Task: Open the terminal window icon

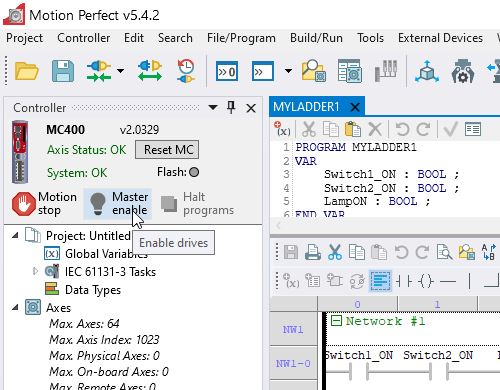Action: pyautogui.click(x=263, y=71)
